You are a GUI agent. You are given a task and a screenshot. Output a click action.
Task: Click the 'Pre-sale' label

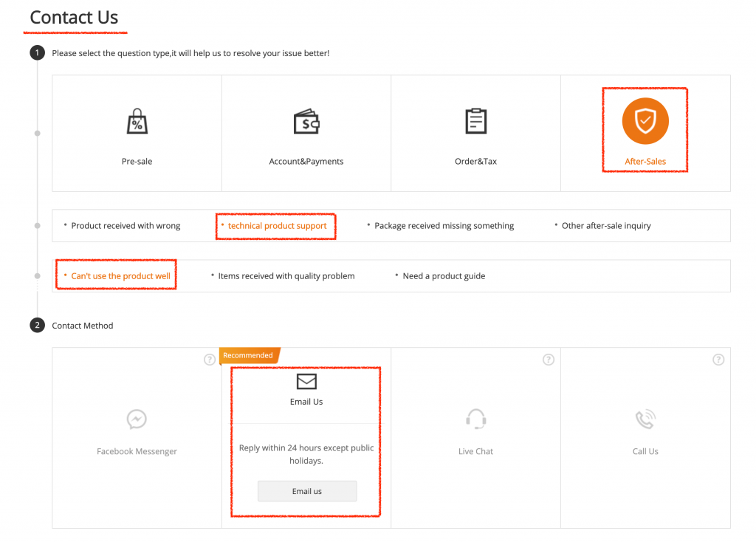tap(137, 162)
